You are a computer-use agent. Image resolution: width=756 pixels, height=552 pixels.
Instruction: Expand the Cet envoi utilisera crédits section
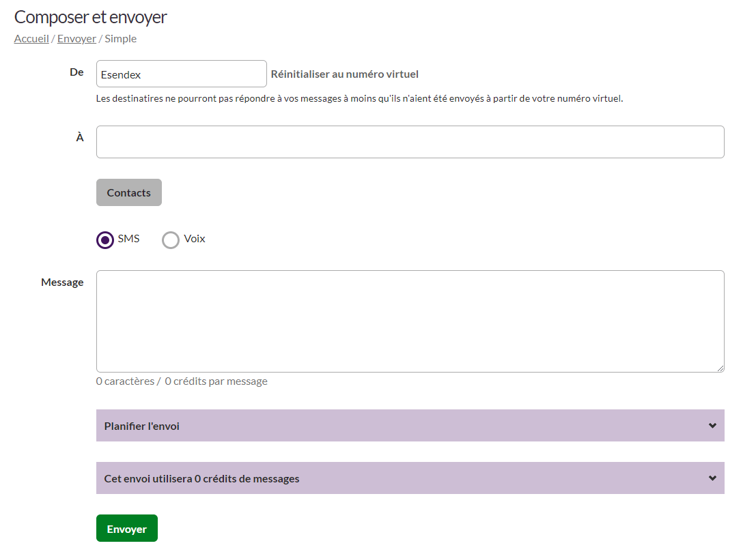(x=410, y=478)
